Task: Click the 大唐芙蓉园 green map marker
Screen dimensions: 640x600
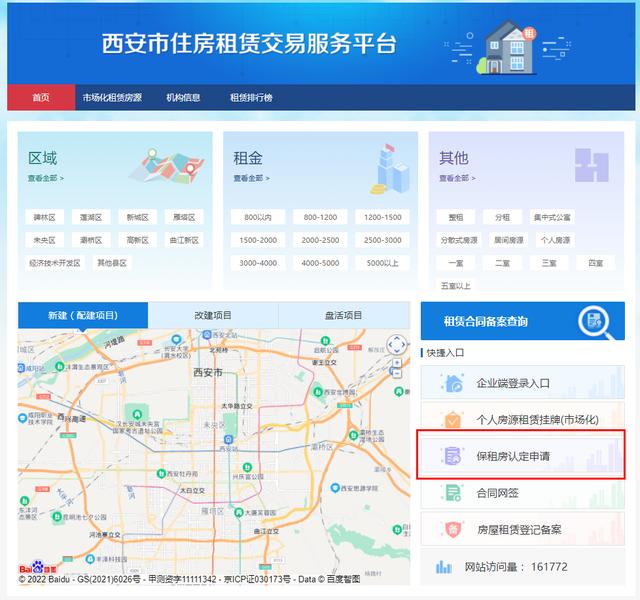Action: [x=239, y=512]
